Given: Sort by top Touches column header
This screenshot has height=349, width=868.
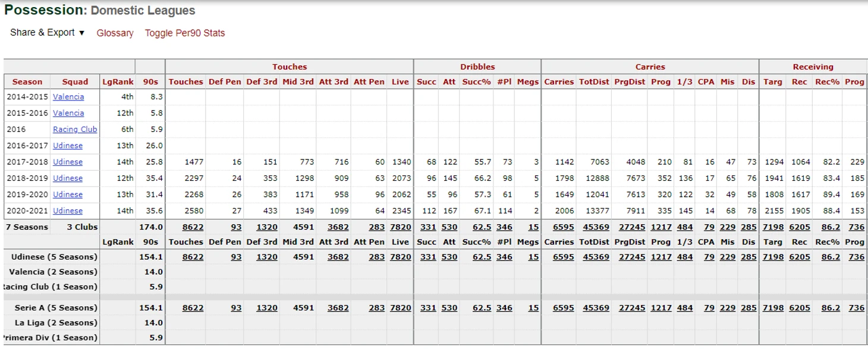Looking at the screenshot, I should click(185, 82).
